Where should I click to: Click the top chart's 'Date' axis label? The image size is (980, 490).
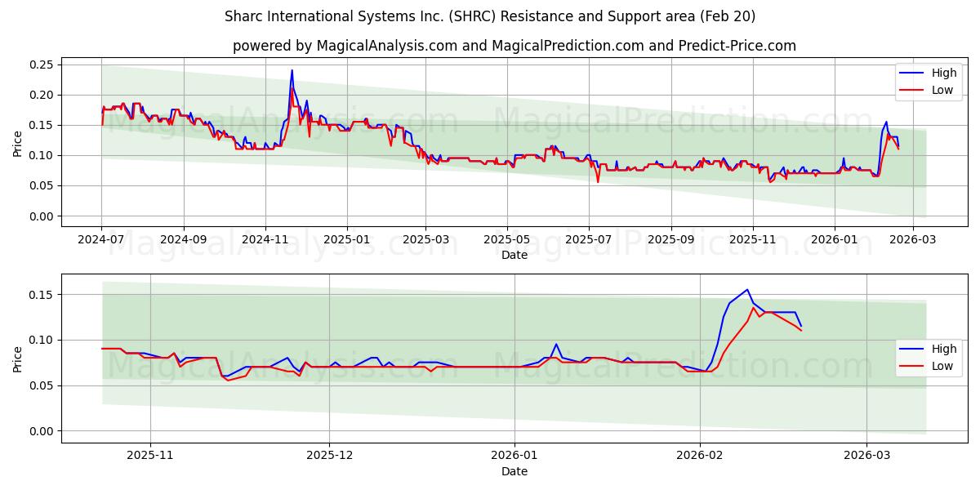click(514, 255)
